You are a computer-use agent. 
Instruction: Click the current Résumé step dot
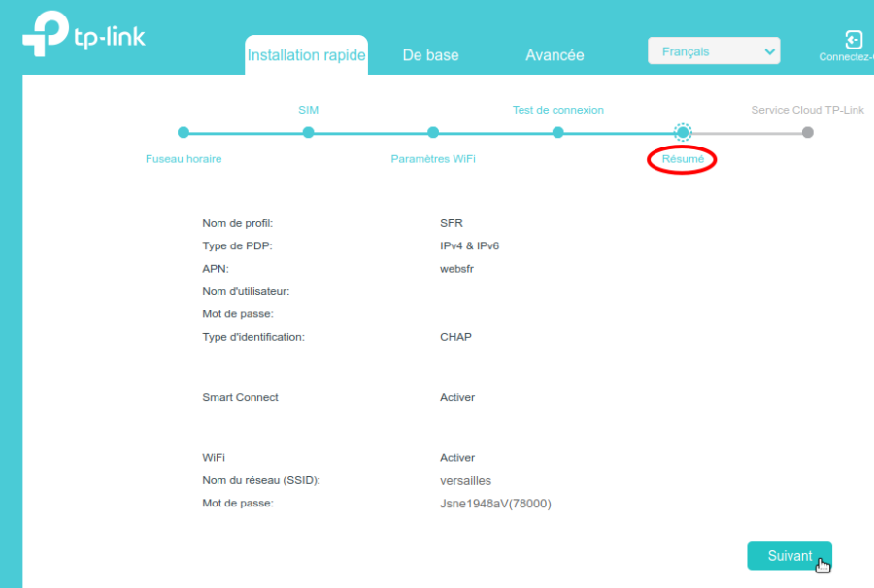click(683, 132)
